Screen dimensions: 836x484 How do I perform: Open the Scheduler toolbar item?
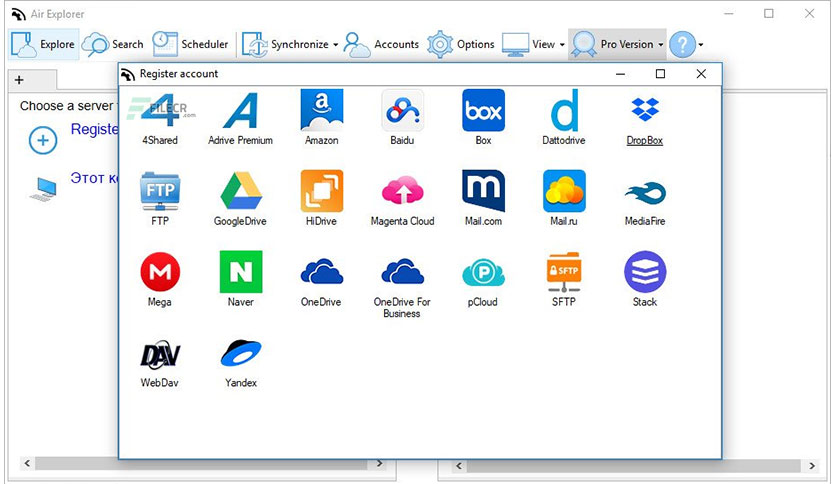click(190, 44)
